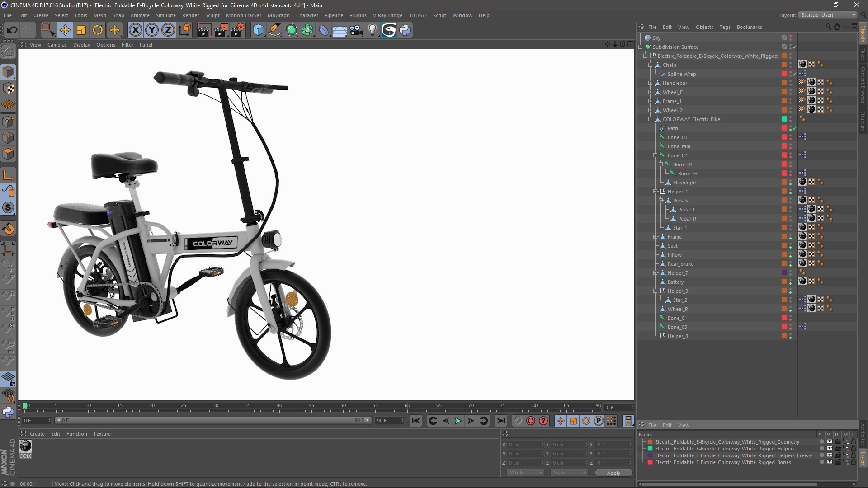Add a subdivision generator object
This screenshot has width=868, height=488.
(291, 30)
